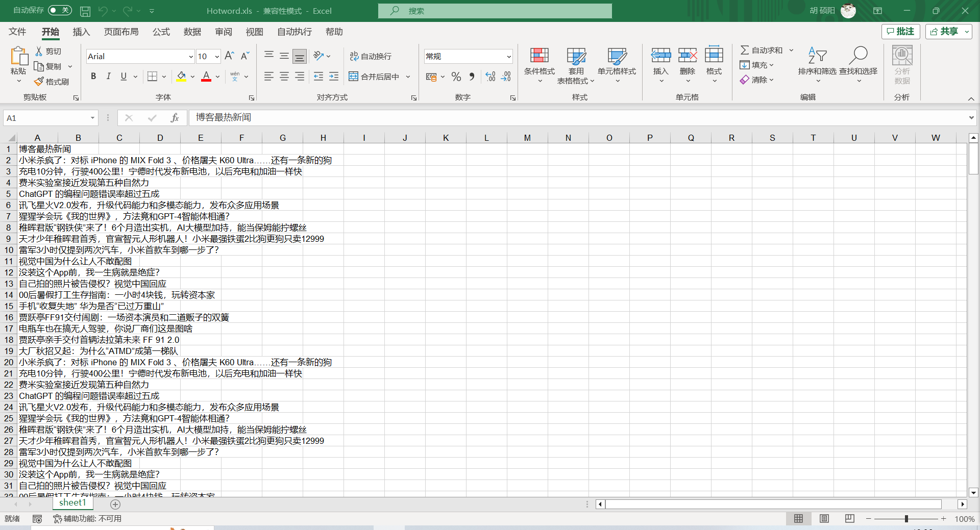Switch to Page Break Preview in status bar
This screenshot has width=980, height=530.
[850, 519]
